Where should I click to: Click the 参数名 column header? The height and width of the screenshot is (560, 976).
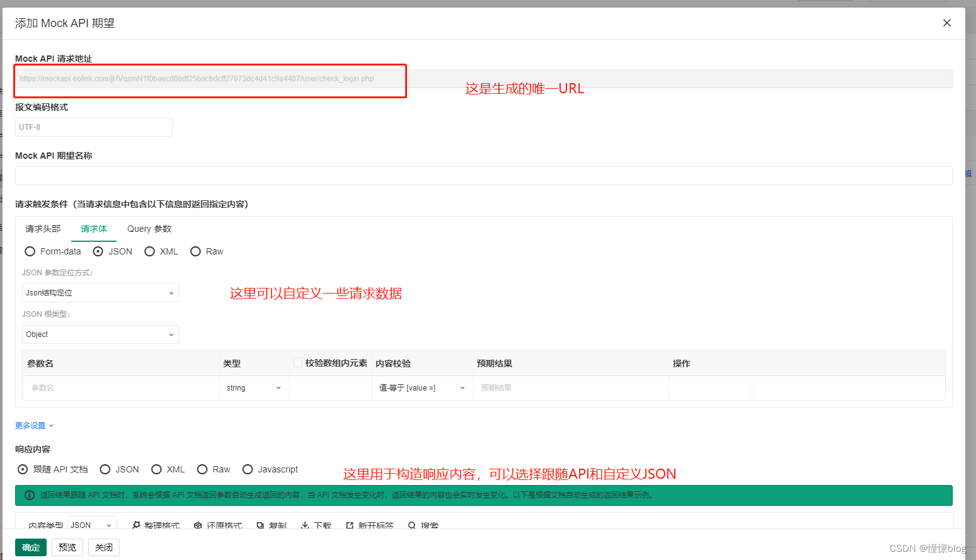(40, 363)
